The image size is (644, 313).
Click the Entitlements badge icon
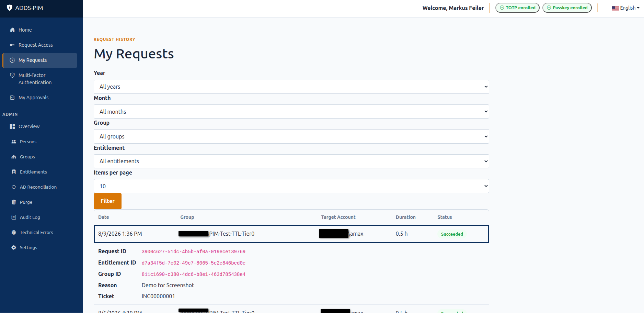coord(14,172)
